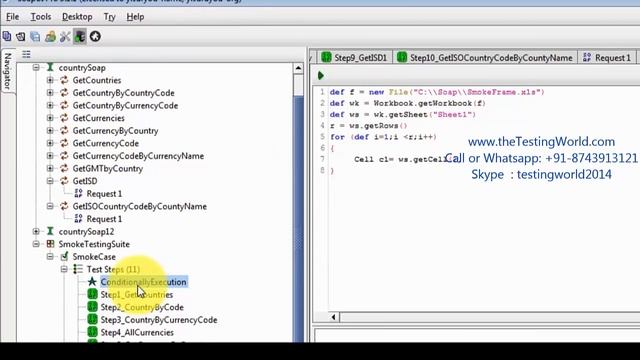Click line 1 of the Groovy script
This screenshot has width=640, height=360.
click(437, 92)
